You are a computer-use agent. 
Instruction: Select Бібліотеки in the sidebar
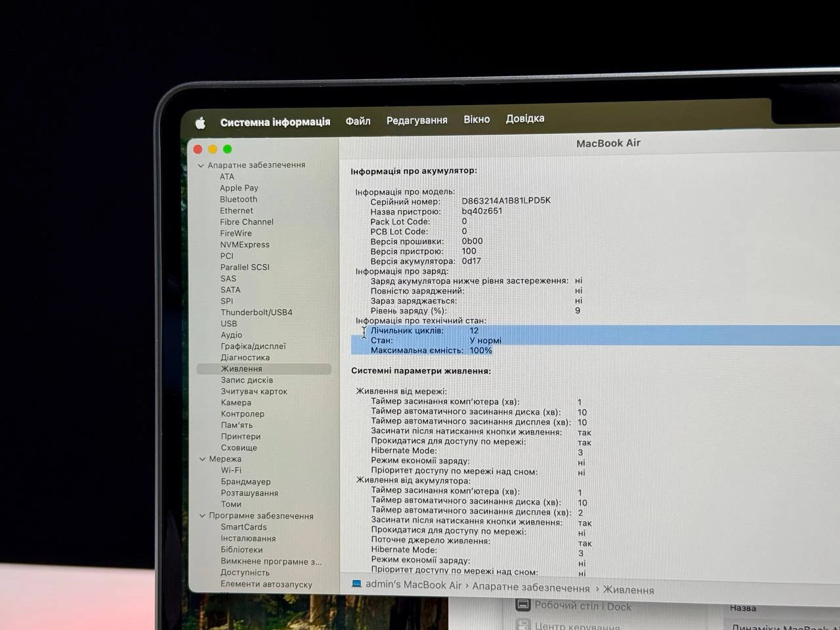(241, 550)
